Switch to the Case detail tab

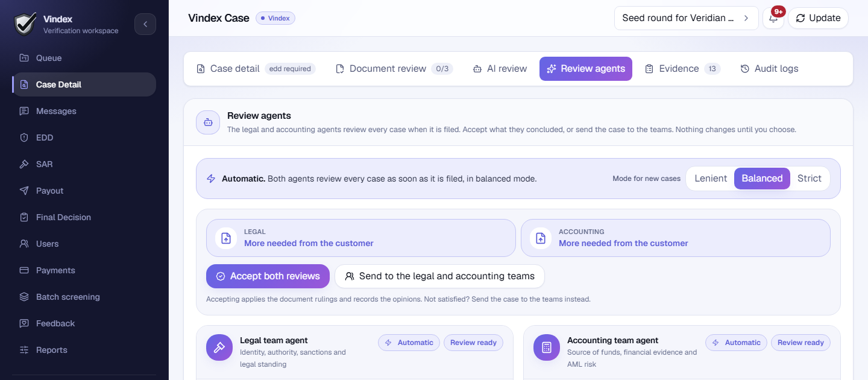[256, 69]
